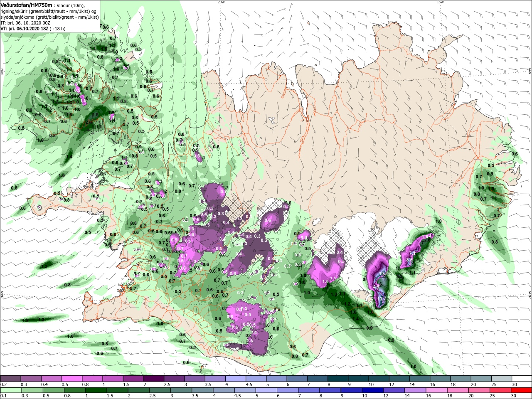Pick the light green 0.3 rain scale swatch
The width and height of the screenshot is (532, 399).
32,390
